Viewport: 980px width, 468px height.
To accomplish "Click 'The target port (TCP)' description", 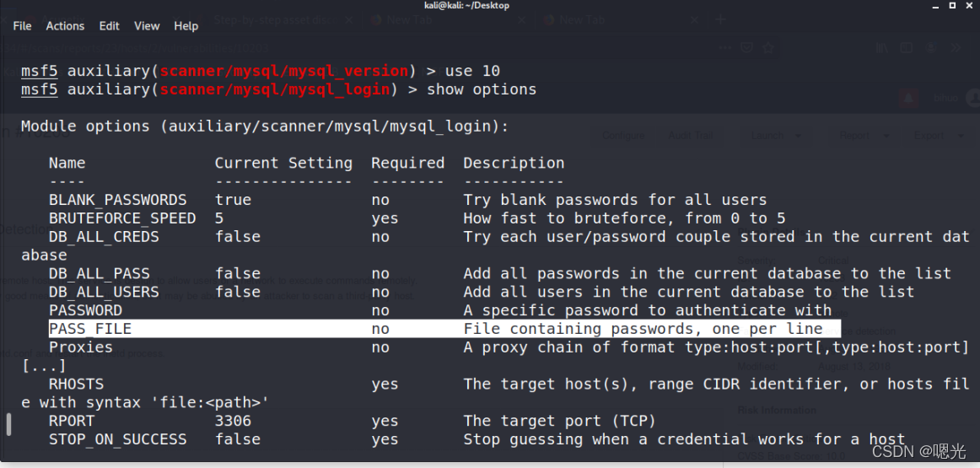I will [559, 421].
